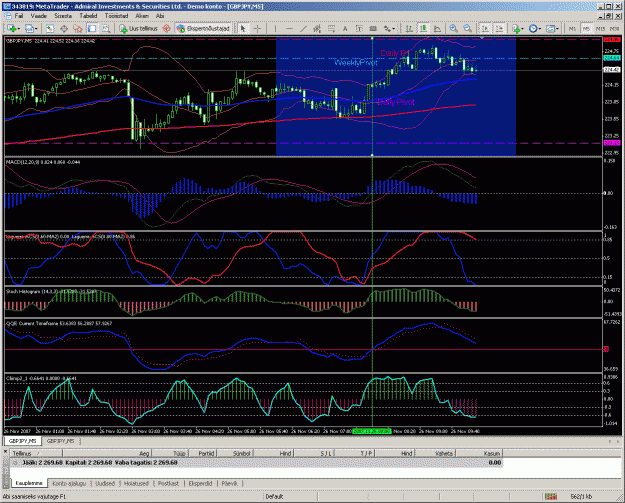Click the 'Default' profile in status bar
625x503 pixels.
pyautogui.click(x=274, y=497)
